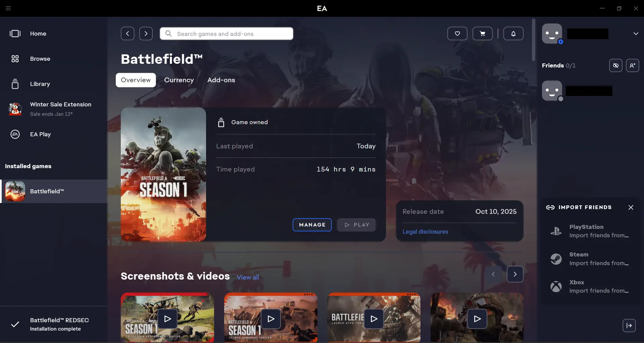The height and width of the screenshot is (343, 644).
Task: Navigate back with the left arrow
Action: point(128,34)
